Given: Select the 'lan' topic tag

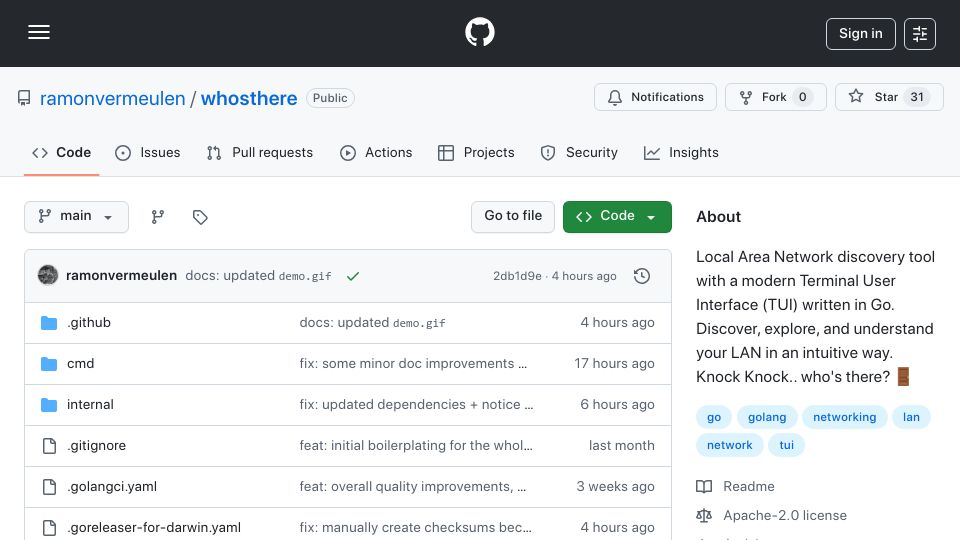Looking at the screenshot, I should [911, 417].
